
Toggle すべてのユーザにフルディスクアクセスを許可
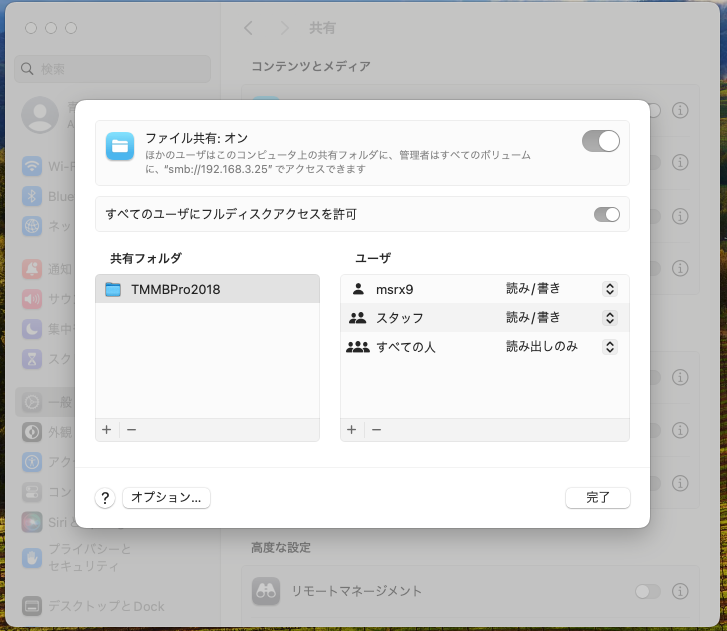pos(606,214)
